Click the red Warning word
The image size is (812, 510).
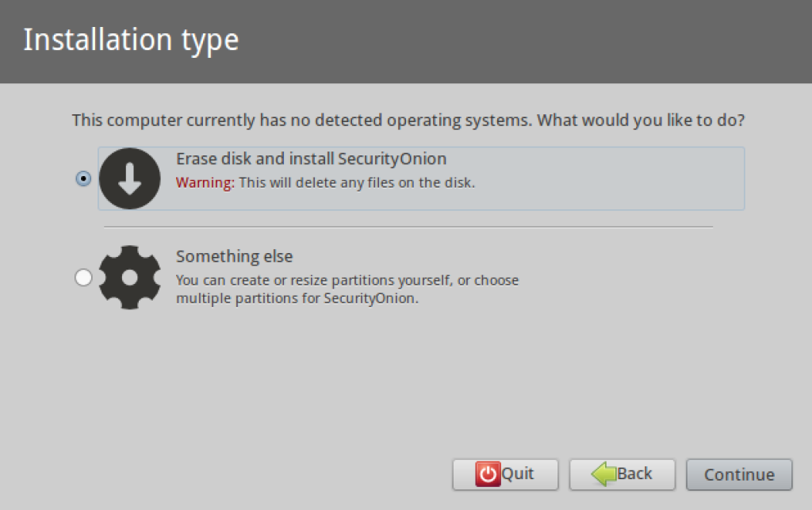tap(205, 183)
